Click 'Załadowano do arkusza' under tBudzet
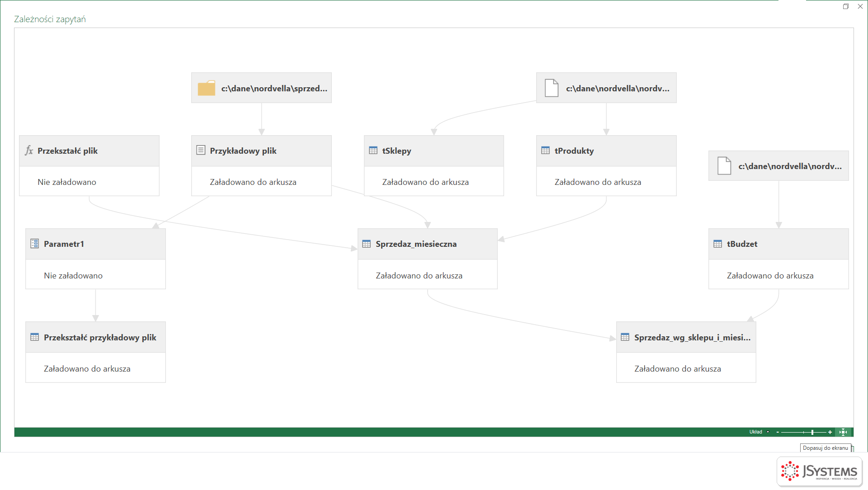 pyautogui.click(x=770, y=276)
